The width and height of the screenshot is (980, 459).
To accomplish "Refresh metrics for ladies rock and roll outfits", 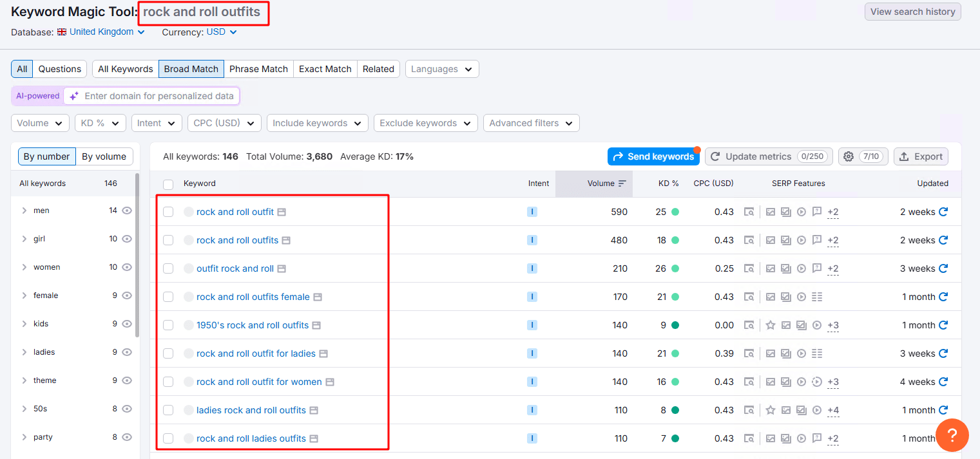I will pyautogui.click(x=943, y=410).
